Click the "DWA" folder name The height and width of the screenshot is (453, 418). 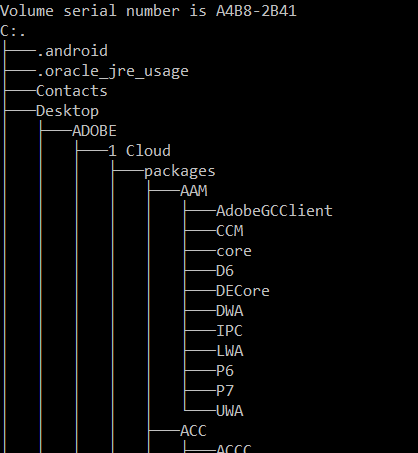230,311
